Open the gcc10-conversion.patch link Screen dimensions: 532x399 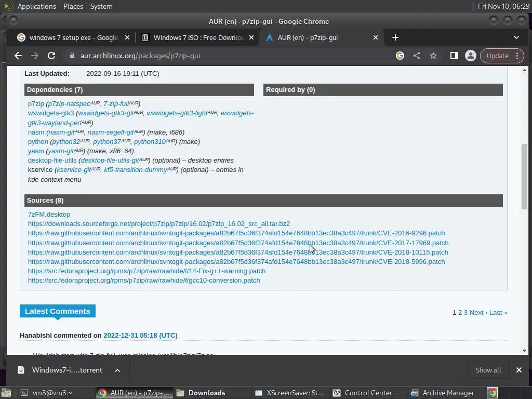click(x=144, y=281)
